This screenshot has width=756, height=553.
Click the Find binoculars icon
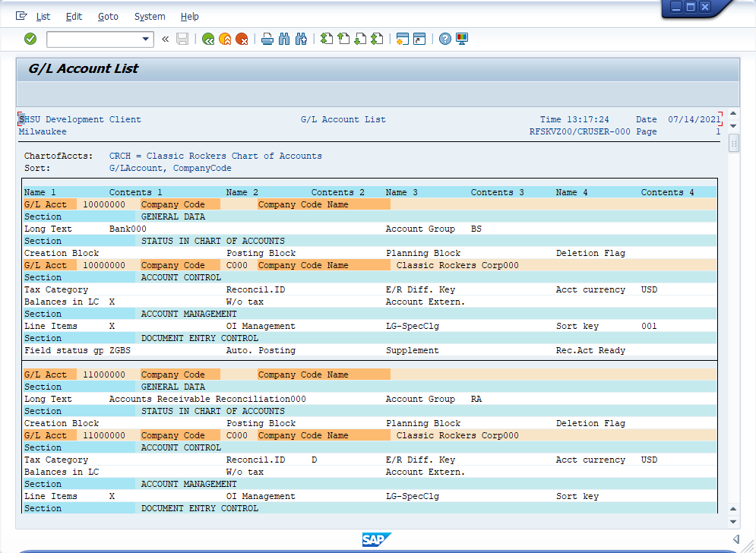click(x=284, y=39)
